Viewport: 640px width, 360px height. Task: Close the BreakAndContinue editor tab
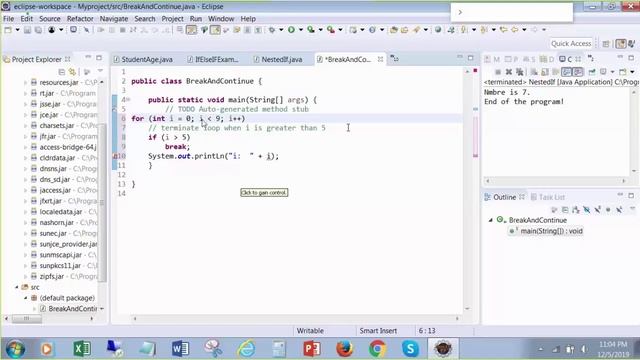coord(380,60)
